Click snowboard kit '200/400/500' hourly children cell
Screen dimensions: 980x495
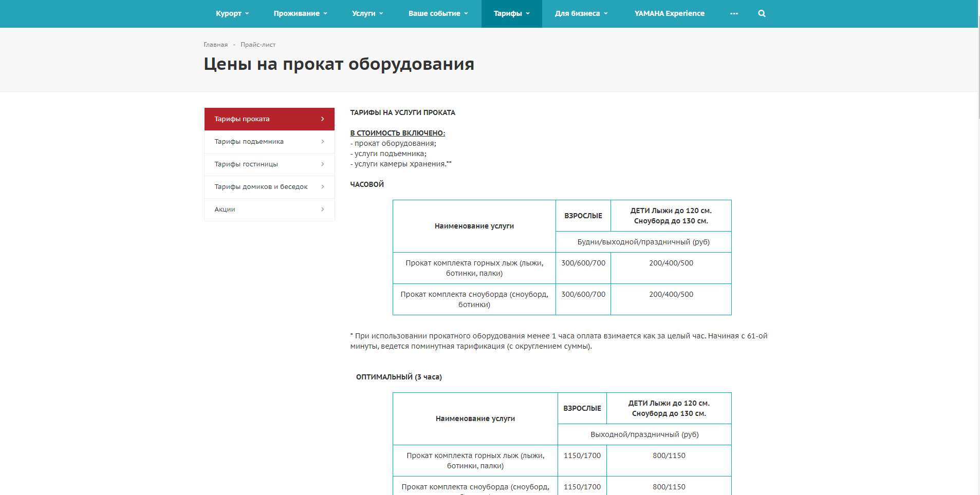671,299
